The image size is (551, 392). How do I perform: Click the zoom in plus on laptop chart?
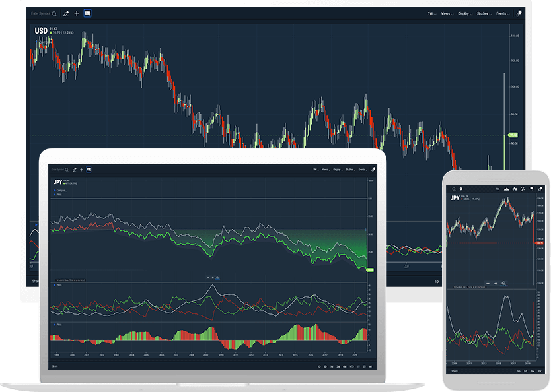pos(212,278)
